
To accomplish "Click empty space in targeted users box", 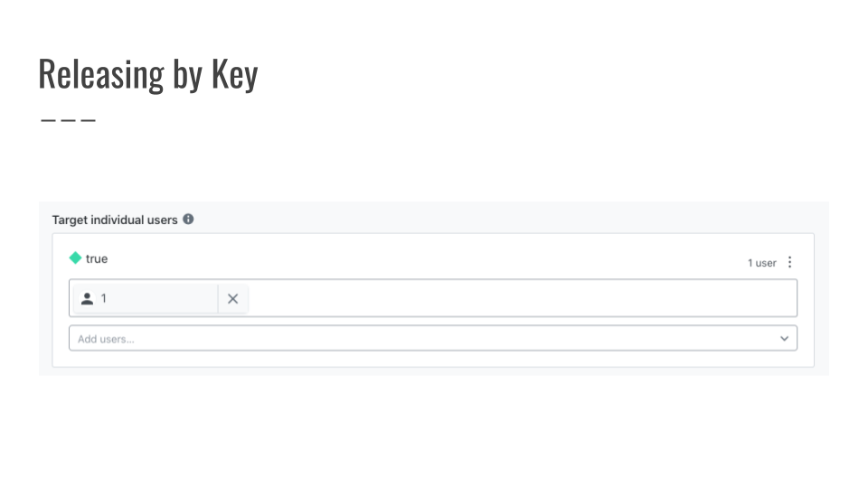I will tap(521, 298).
